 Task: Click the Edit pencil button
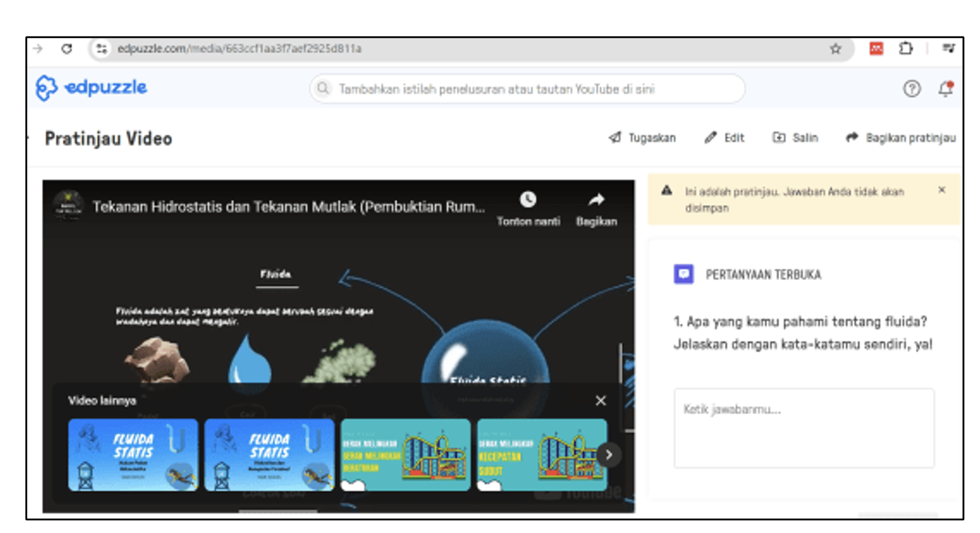coord(724,138)
